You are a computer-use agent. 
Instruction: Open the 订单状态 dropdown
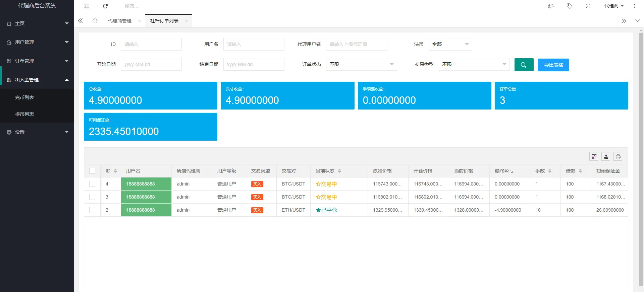coord(361,64)
